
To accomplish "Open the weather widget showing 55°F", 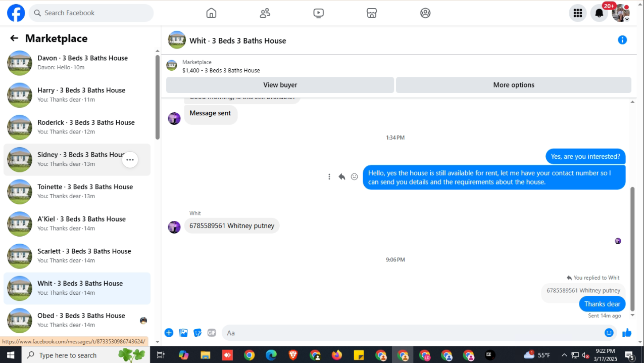I will (x=537, y=355).
